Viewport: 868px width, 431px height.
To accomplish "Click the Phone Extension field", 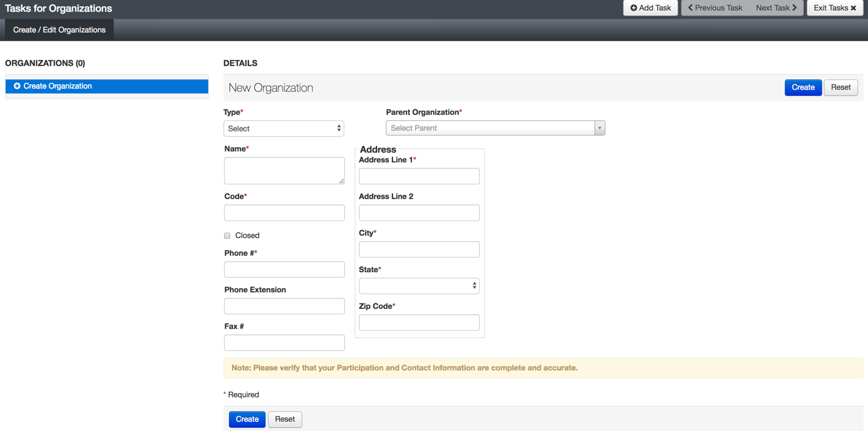I will point(284,306).
